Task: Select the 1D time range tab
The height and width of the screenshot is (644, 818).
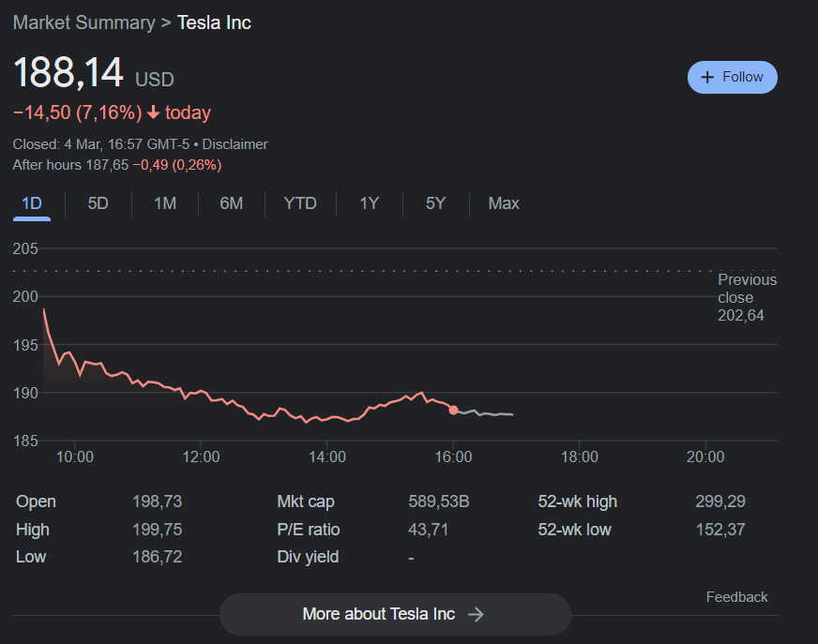Action: click(32, 203)
